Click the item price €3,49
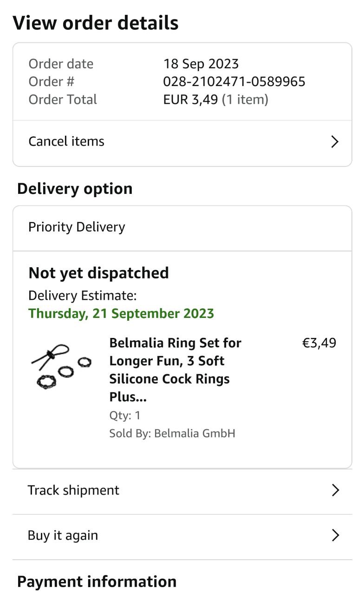Viewport: 364px width, 595px height. point(319,343)
